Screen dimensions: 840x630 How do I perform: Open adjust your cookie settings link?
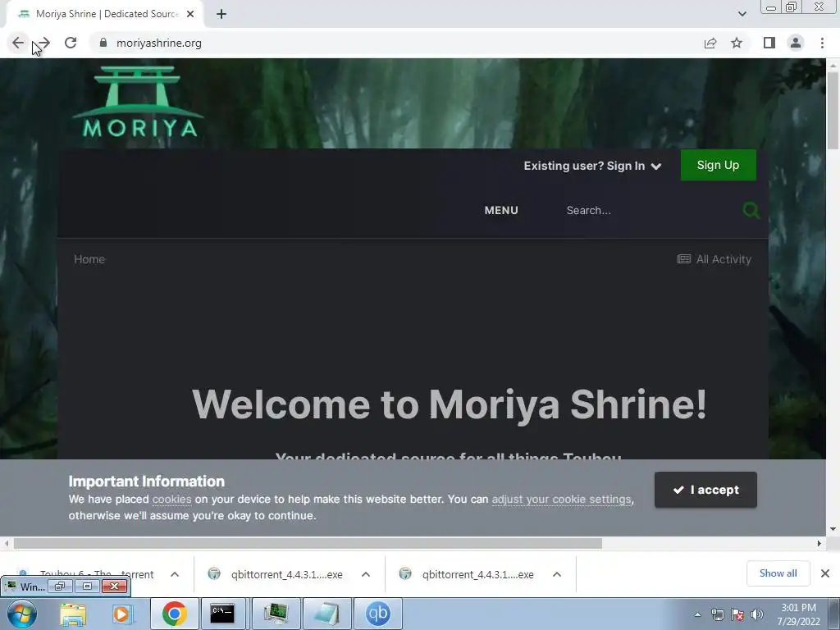pyautogui.click(x=561, y=500)
